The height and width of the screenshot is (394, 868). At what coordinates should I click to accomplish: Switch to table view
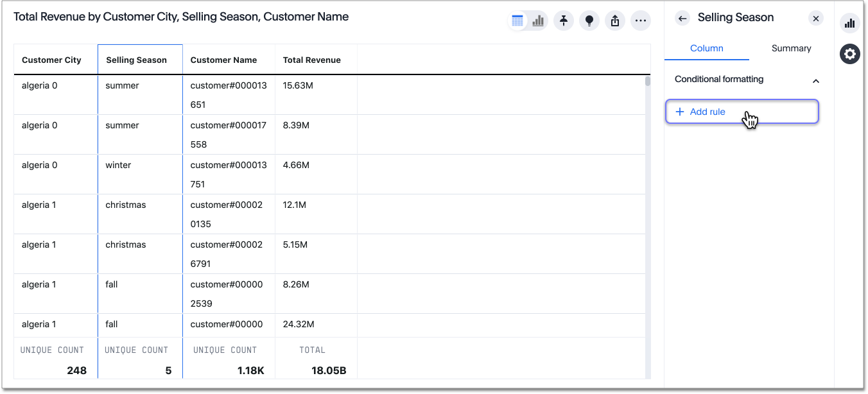point(517,20)
